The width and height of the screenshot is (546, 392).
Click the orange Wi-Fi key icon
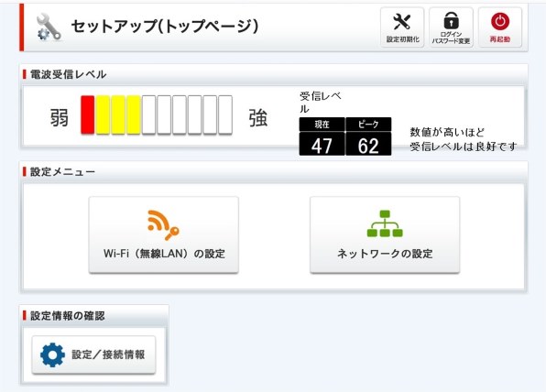click(x=163, y=225)
